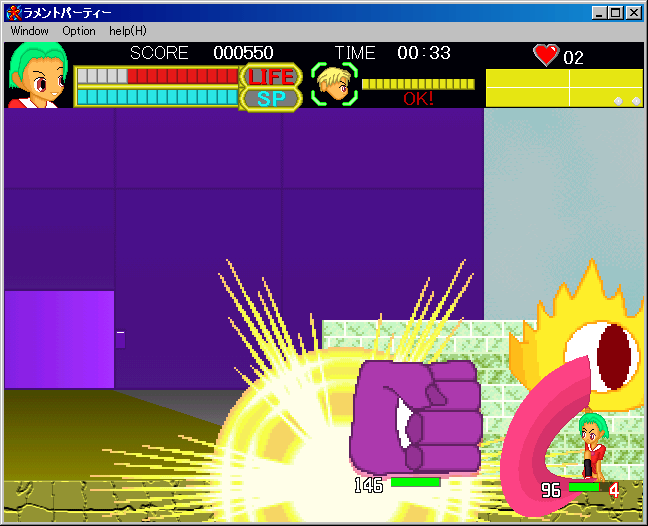Click the green-haired player portrait

click(38, 75)
